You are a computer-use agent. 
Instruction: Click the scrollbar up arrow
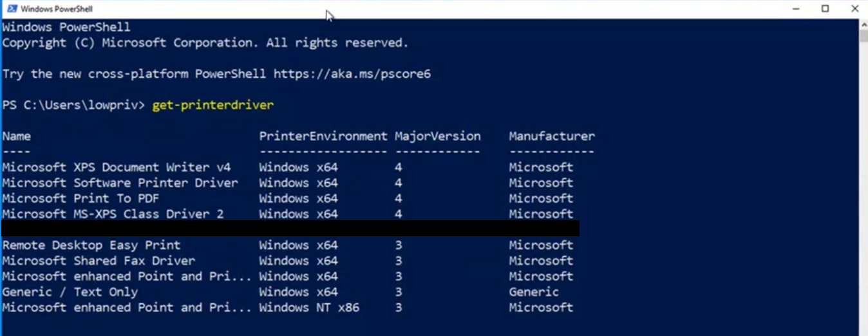863,23
